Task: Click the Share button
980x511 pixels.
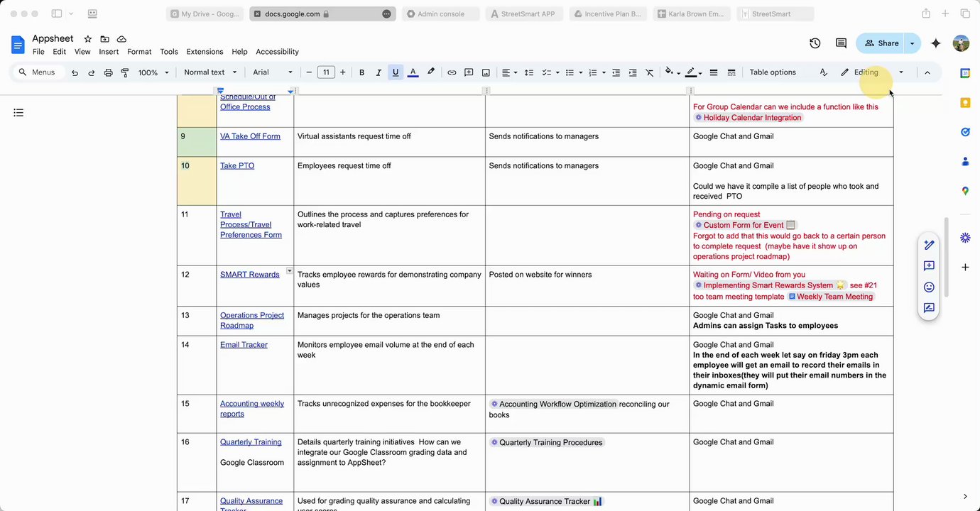Action: coord(881,43)
